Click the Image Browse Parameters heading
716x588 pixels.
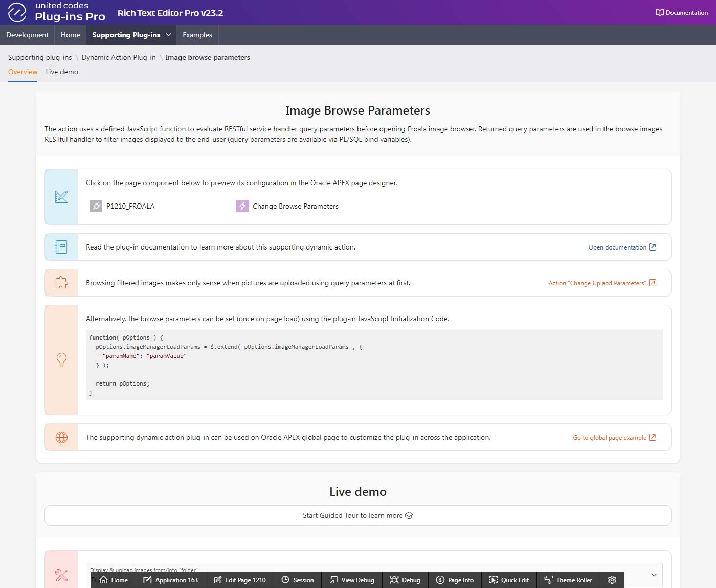coord(357,110)
